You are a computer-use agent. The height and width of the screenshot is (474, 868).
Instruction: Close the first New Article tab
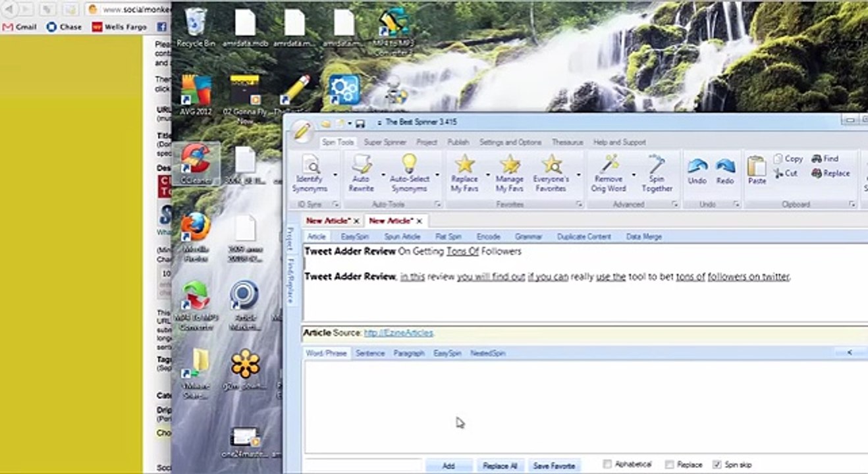pyautogui.click(x=356, y=221)
